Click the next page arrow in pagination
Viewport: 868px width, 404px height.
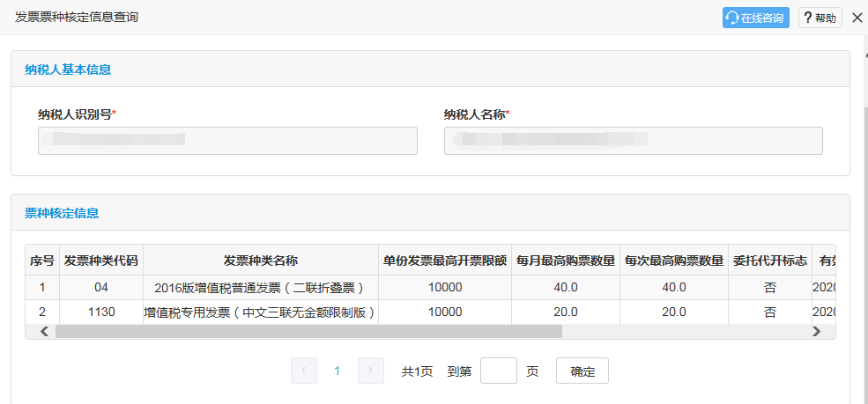(x=371, y=371)
